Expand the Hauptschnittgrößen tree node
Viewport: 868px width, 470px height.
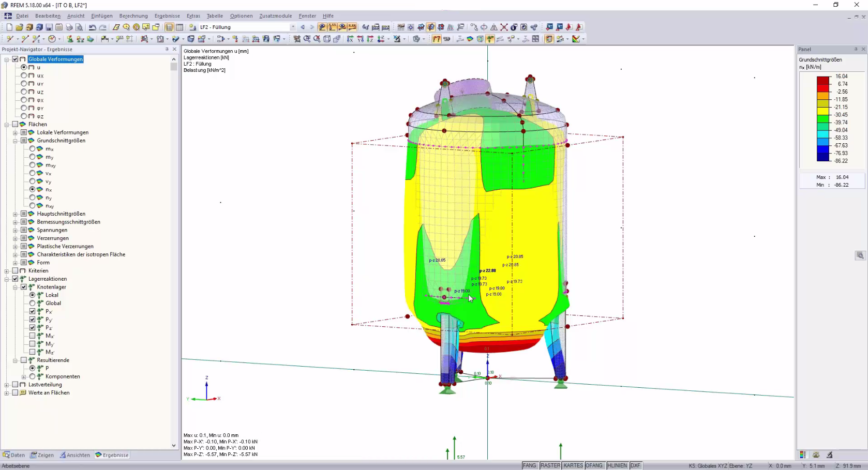coord(15,214)
